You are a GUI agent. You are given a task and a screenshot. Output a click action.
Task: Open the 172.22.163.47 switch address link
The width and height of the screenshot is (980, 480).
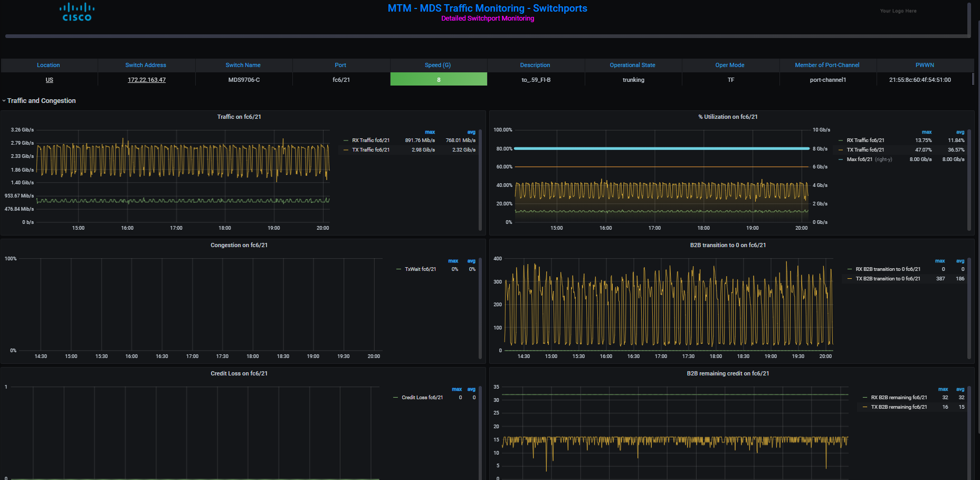click(x=147, y=80)
